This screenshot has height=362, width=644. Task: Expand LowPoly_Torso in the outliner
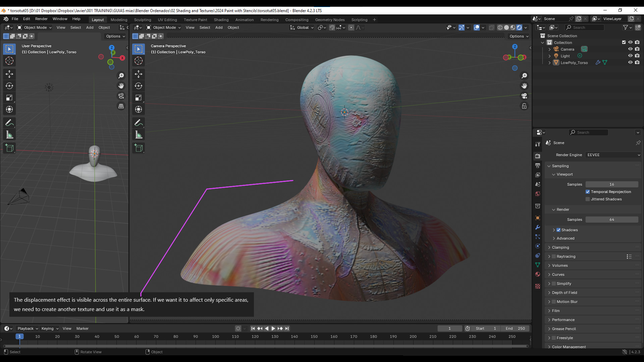(x=549, y=63)
